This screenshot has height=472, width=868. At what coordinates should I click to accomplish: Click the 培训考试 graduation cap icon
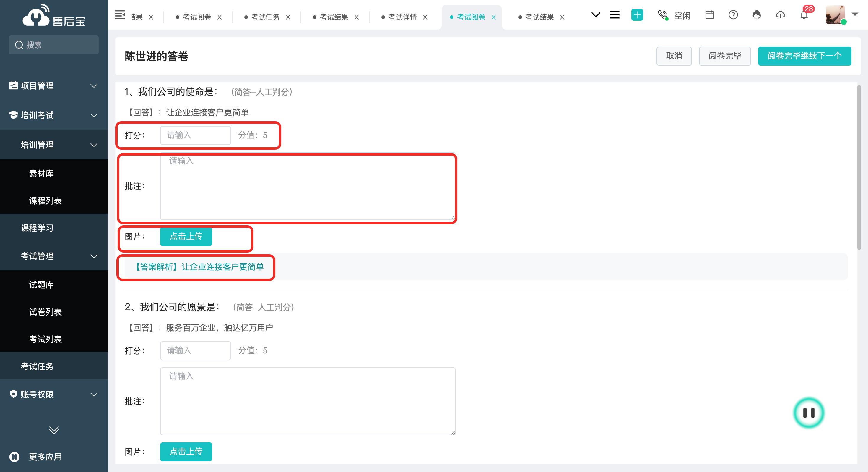coord(14,115)
